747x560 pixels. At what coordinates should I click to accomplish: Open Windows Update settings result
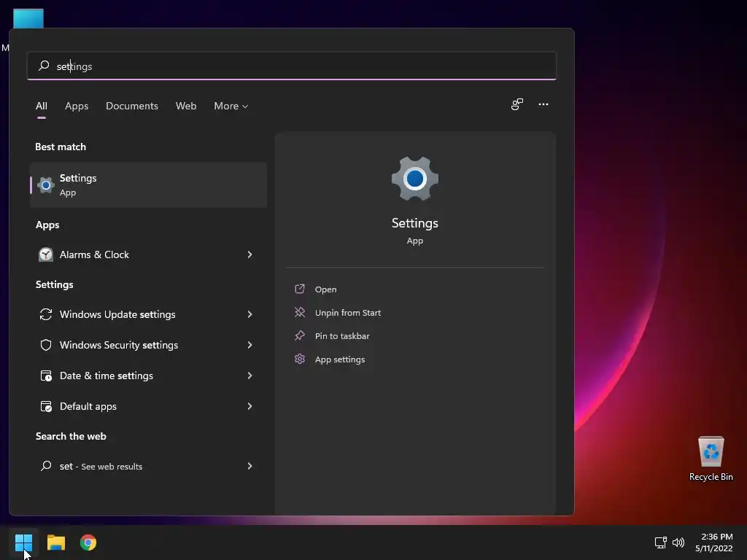tap(148, 314)
